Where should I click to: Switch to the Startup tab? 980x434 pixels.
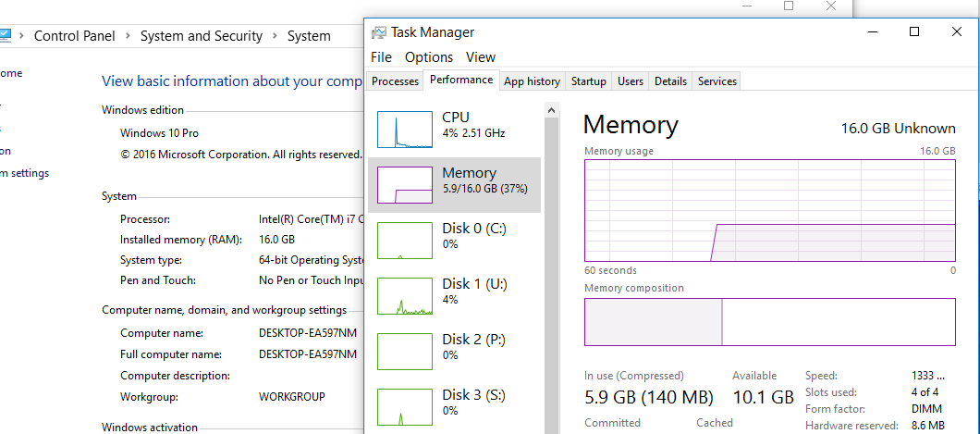(x=589, y=81)
